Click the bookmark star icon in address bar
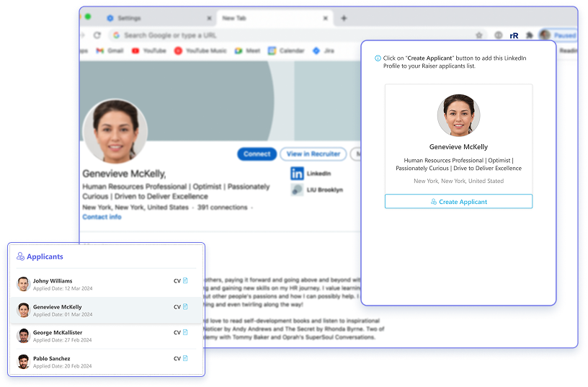 [479, 35]
